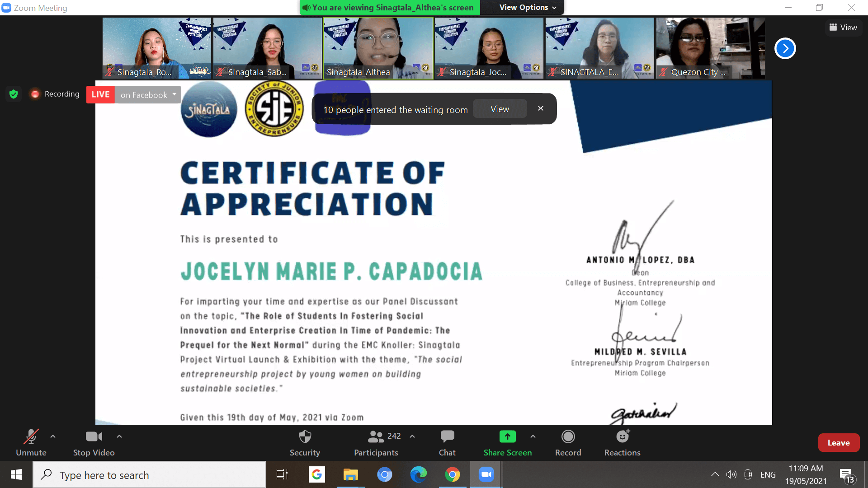This screenshot has height=488, width=868.
Task: Expand share screen options arrow
Action: click(x=533, y=436)
